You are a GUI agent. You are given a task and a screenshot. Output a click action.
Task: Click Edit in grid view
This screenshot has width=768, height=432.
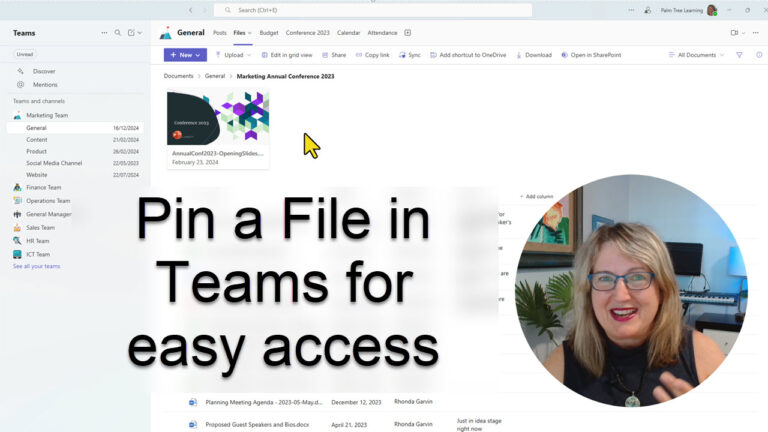[x=287, y=55]
